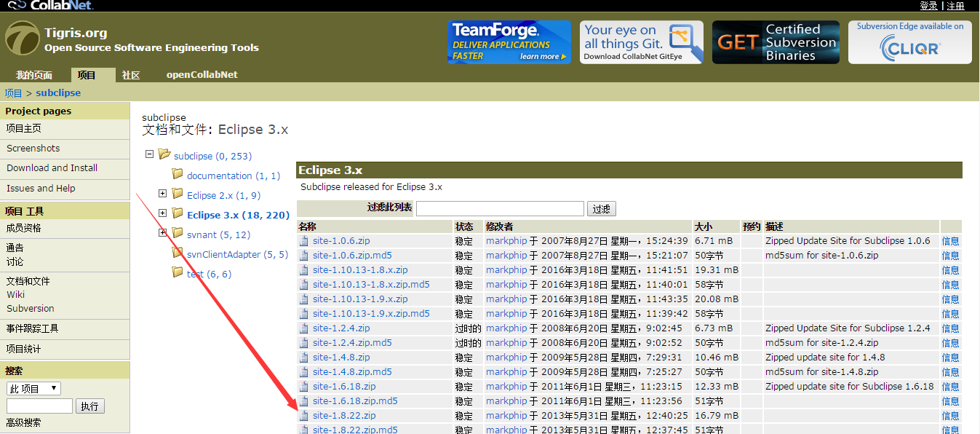Click the sidebar search text field

tap(40, 406)
